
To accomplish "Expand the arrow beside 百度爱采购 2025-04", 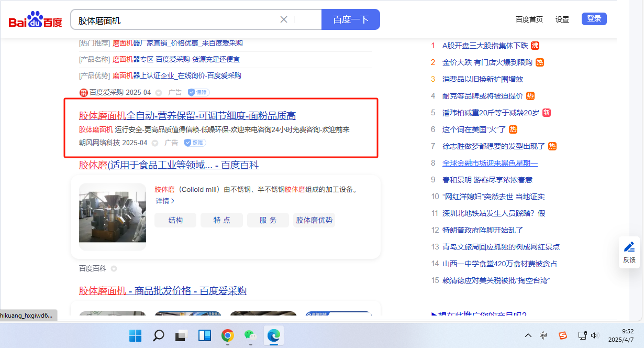I will [159, 93].
